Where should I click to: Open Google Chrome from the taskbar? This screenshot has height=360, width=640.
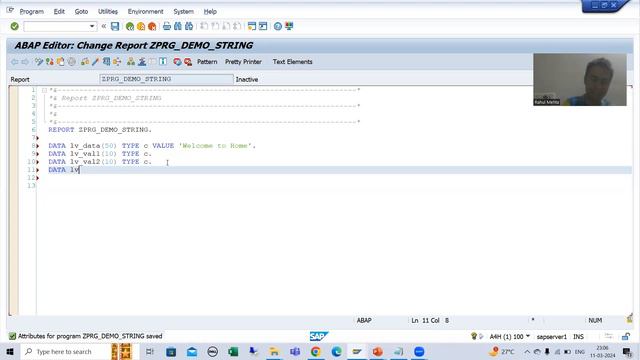[316, 351]
